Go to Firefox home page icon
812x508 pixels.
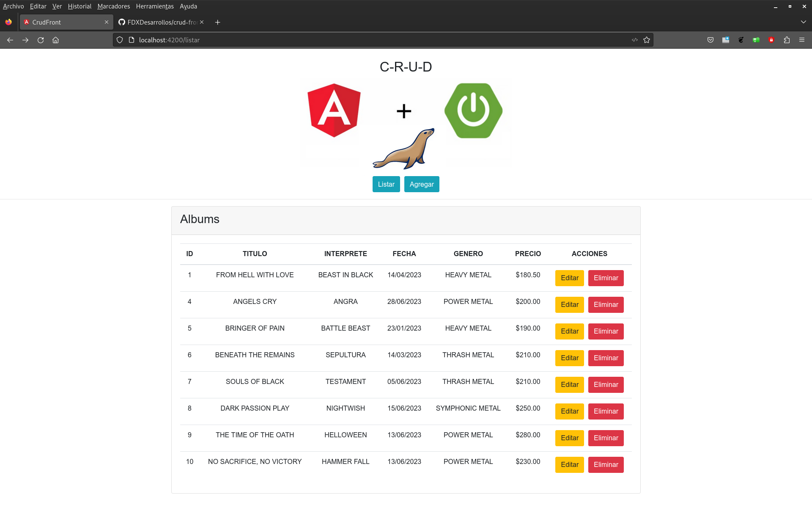(x=55, y=40)
